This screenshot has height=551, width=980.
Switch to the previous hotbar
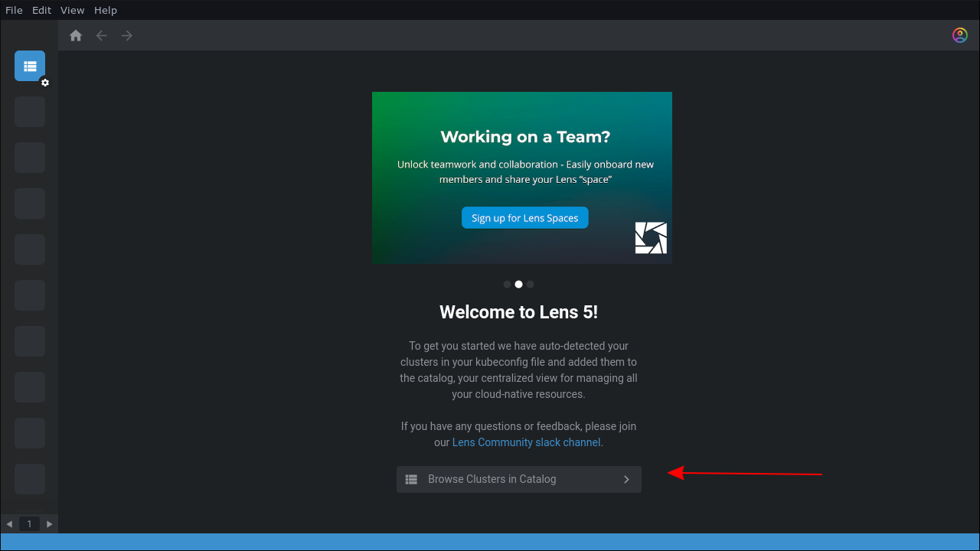click(x=9, y=524)
